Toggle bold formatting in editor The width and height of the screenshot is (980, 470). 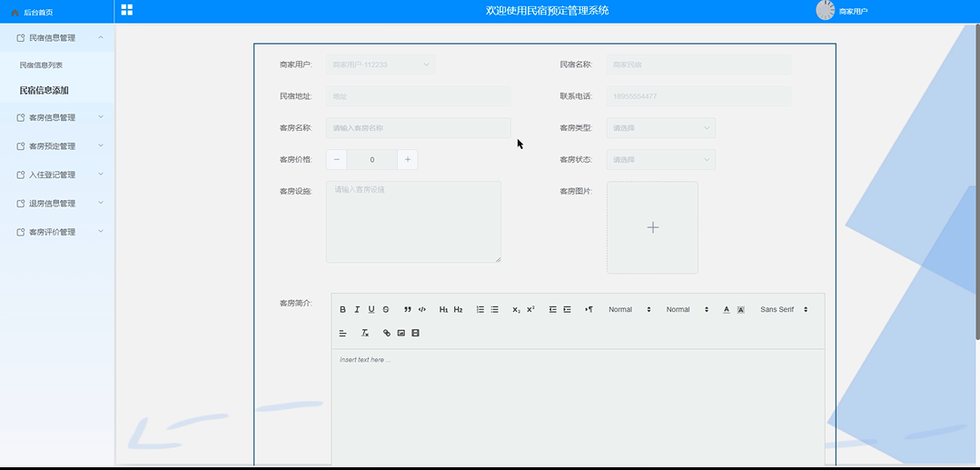click(342, 309)
